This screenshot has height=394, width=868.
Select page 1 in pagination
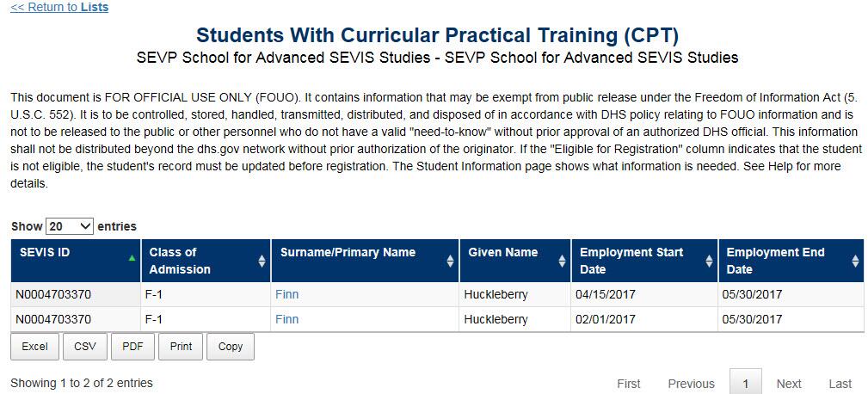click(x=746, y=384)
